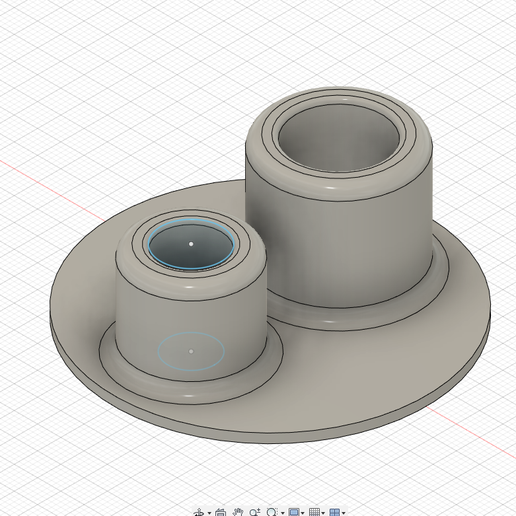Expand the Viewports dropdown arrow
516x516 pixels.
pos(343,513)
